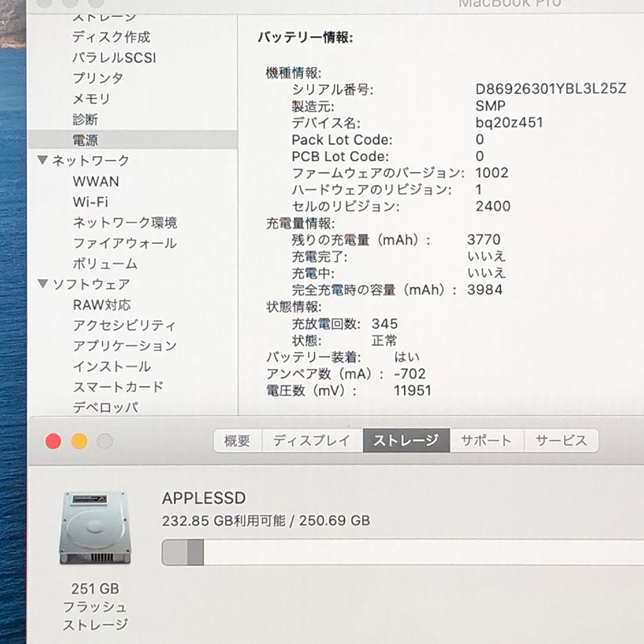Select デベロッパ in sidebar
The height and width of the screenshot is (644, 644).
[x=105, y=408]
